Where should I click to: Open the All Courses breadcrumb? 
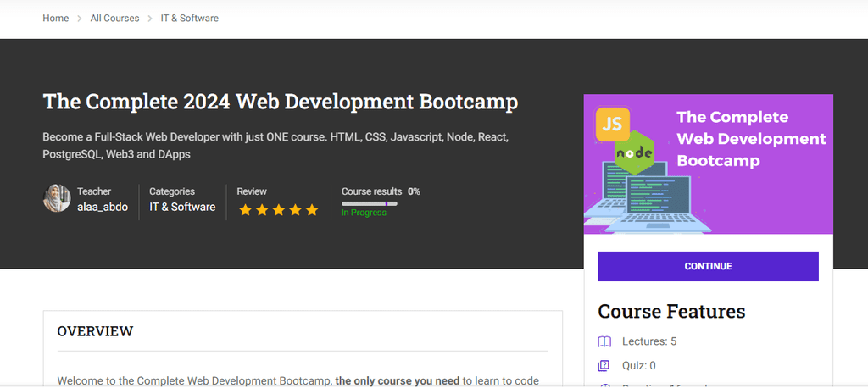point(114,19)
